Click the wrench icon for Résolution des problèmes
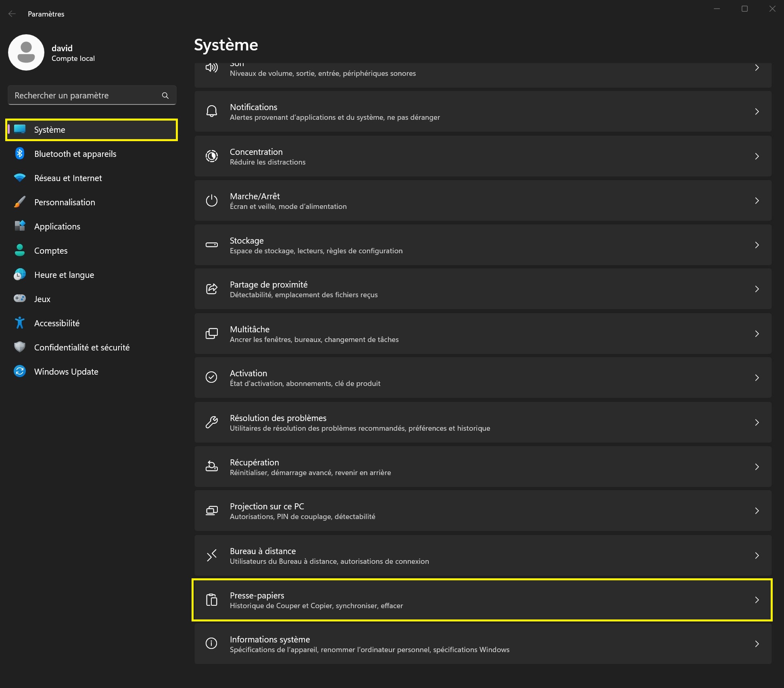The width and height of the screenshot is (784, 688). coord(211,422)
